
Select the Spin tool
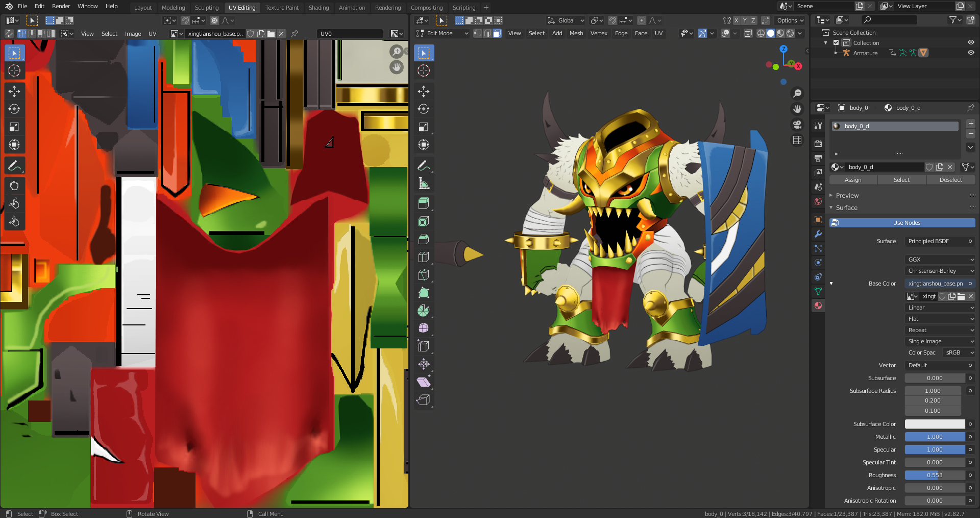(x=424, y=311)
